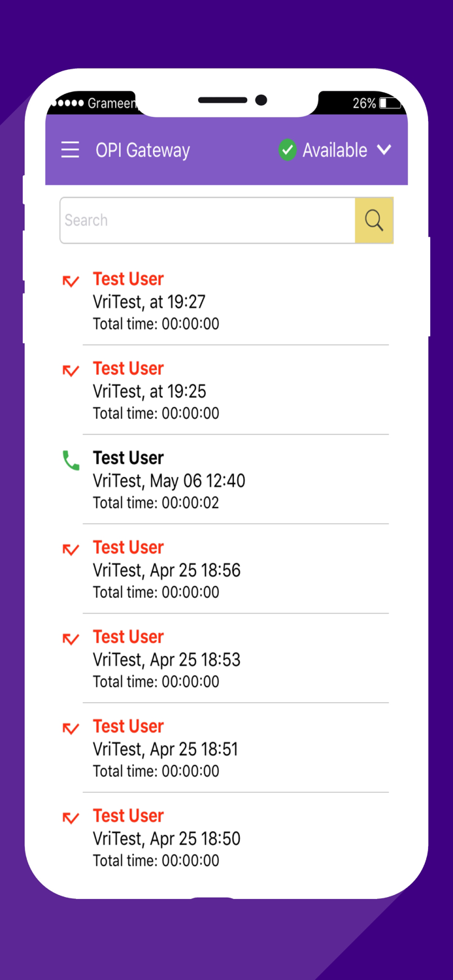This screenshot has height=980, width=453.
Task: Tap missed call icon for Apr 25 18:53
Action: [71, 640]
